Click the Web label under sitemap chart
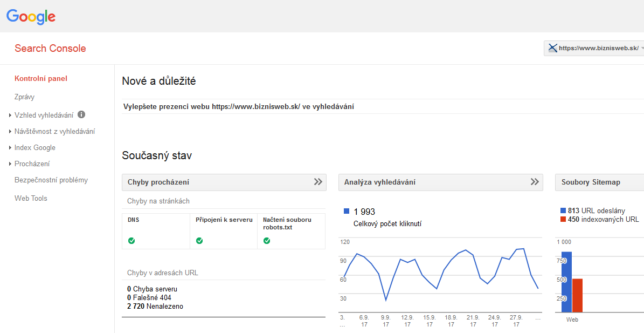This screenshot has height=333, width=644. (572, 320)
